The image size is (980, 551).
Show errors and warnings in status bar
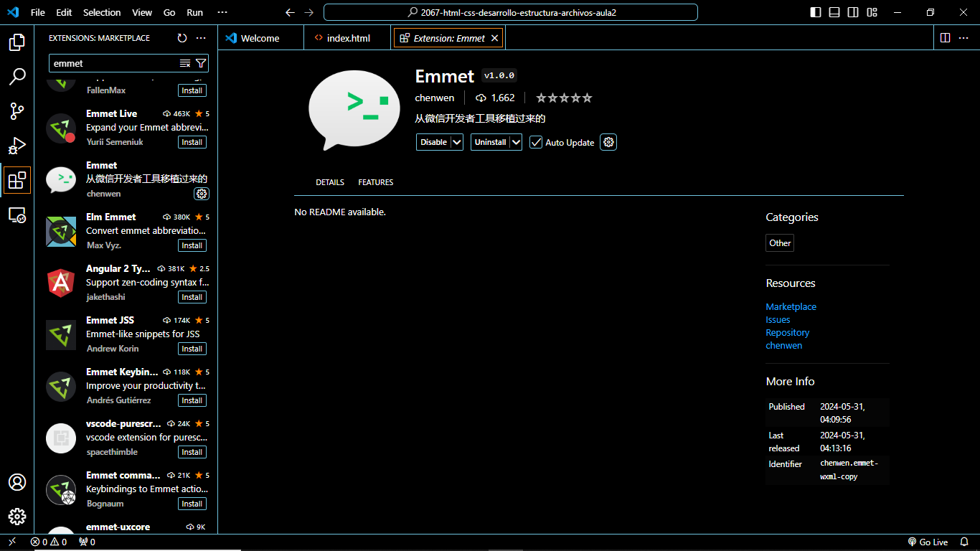coord(49,542)
